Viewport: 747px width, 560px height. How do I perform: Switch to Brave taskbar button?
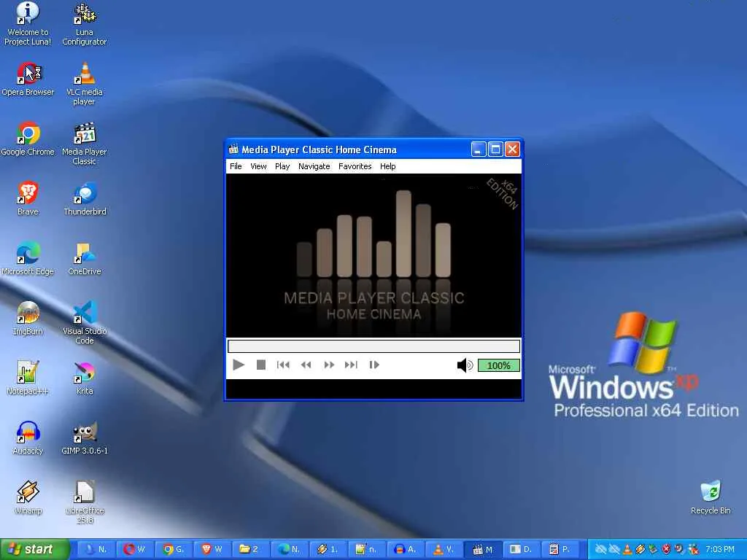212,550
